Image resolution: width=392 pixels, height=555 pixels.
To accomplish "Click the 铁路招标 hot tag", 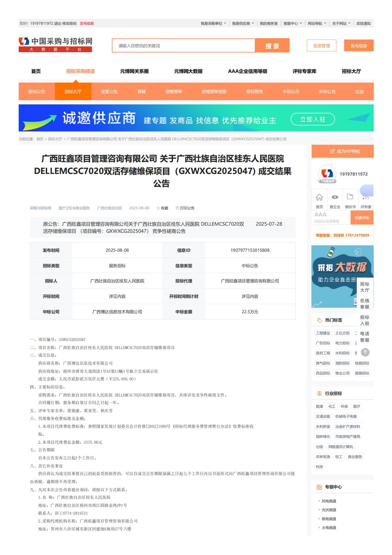I will pos(362,363).
